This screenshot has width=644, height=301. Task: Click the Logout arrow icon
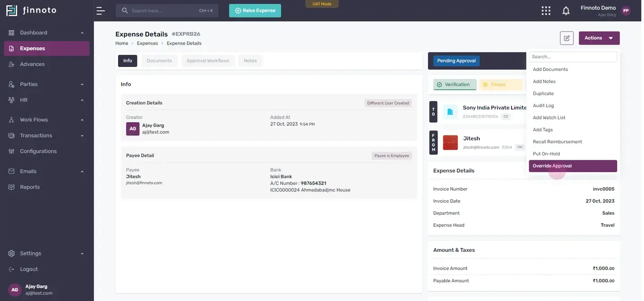point(12,269)
